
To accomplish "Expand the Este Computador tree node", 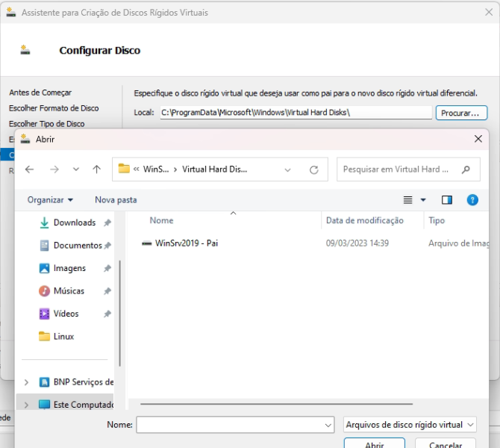I will (x=27, y=405).
